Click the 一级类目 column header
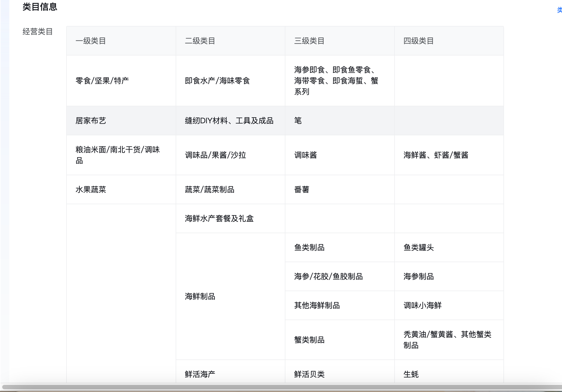This screenshot has width=562, height=392. click(x=91, y=41)
